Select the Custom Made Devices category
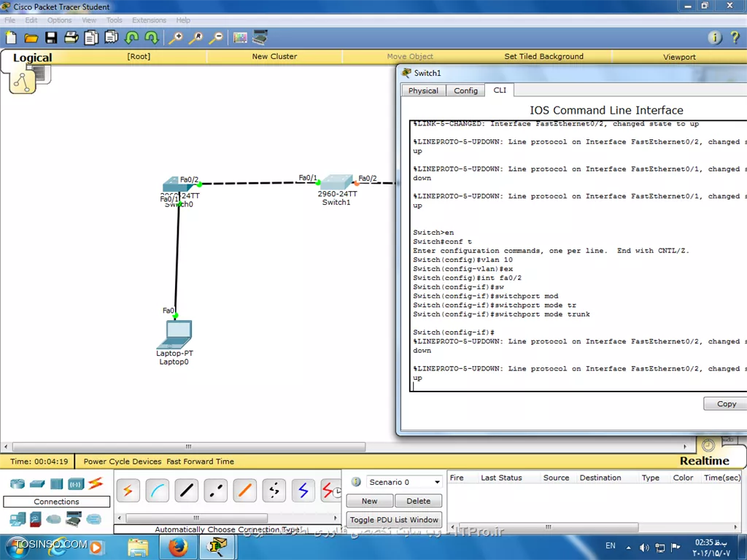This screenshot has width=747, height=560. point(74,518)
